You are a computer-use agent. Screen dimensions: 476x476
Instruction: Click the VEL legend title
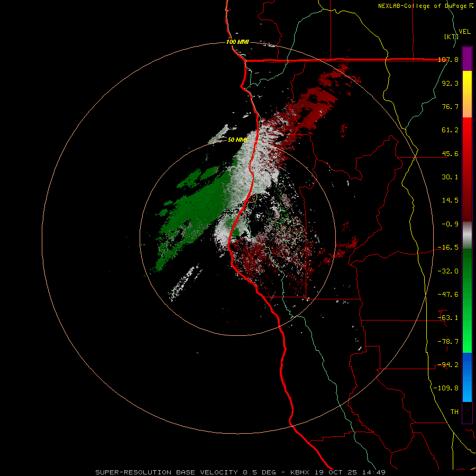[x=464, y=32]
